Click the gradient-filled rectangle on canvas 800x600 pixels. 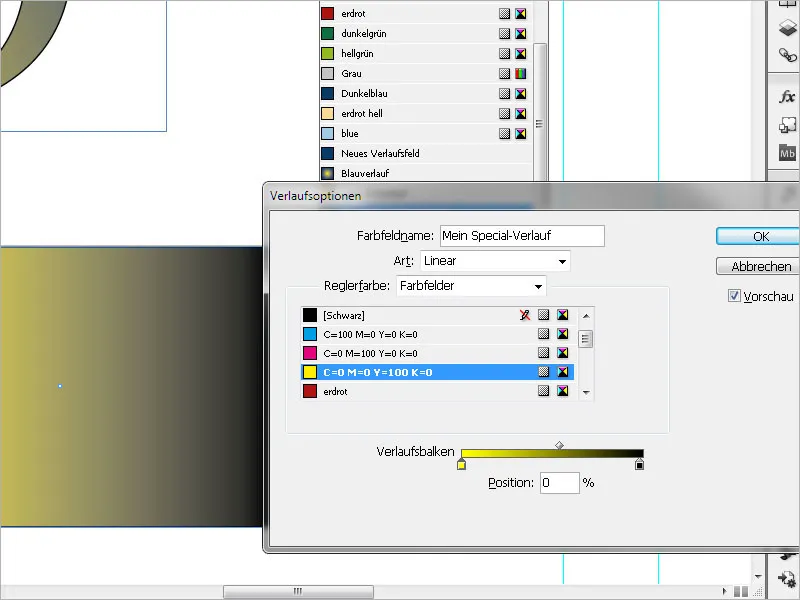pos(131,386)
